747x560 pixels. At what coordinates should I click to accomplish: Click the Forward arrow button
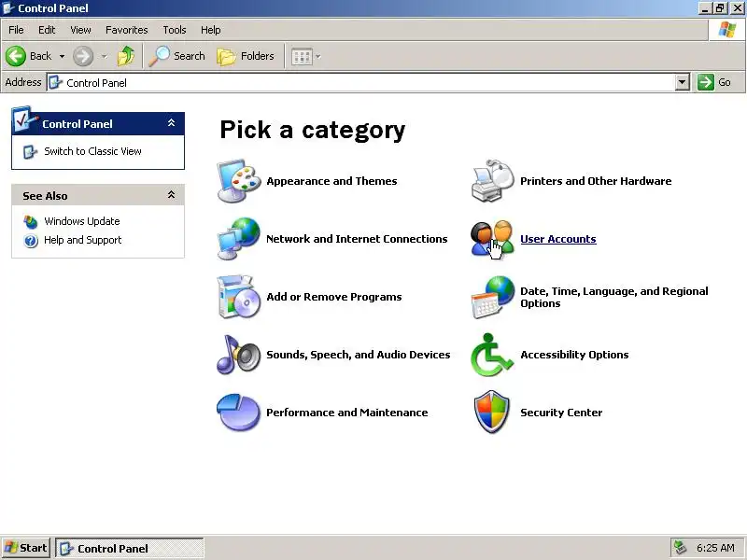[83, 56]
